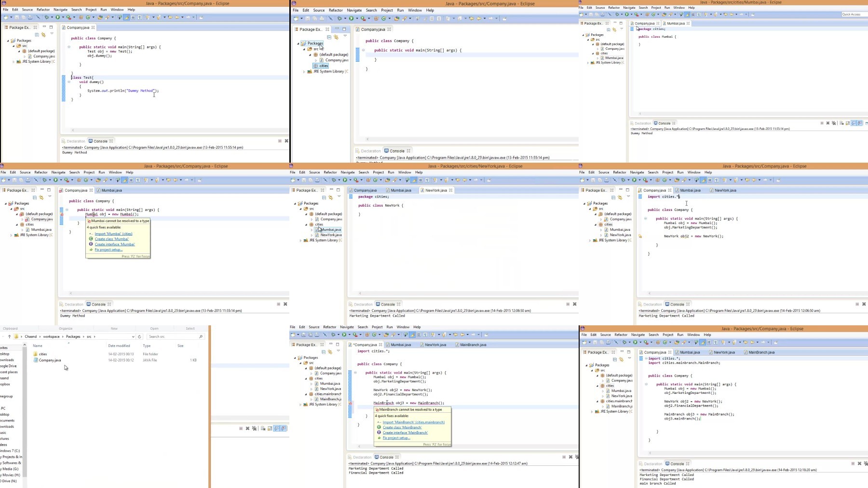
Task: Click editor horizontal scrollbar left arrow in class Test window
Action: click(x=73, y=130)
